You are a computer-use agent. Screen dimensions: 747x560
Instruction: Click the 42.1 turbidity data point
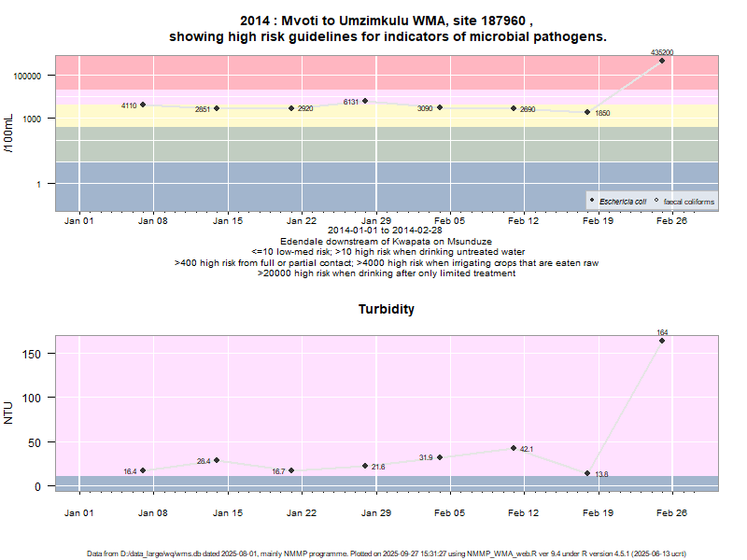click(x=514, y=448)
